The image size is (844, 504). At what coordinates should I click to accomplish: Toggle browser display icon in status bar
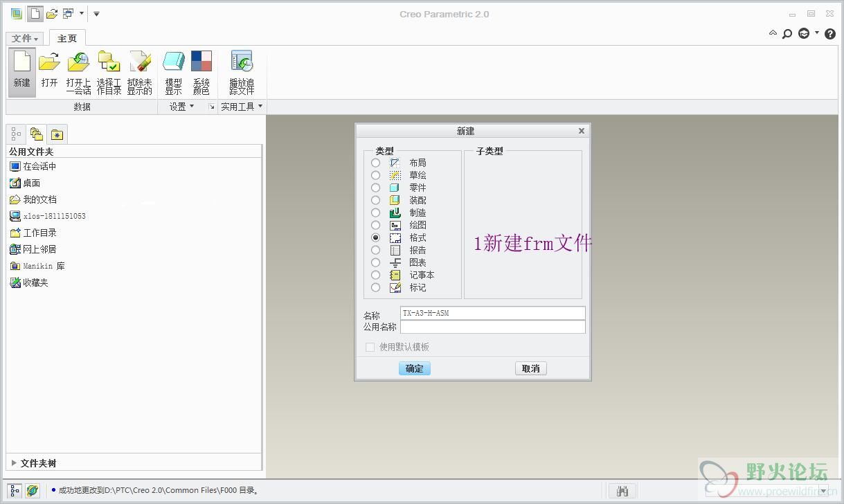(33, 491)
